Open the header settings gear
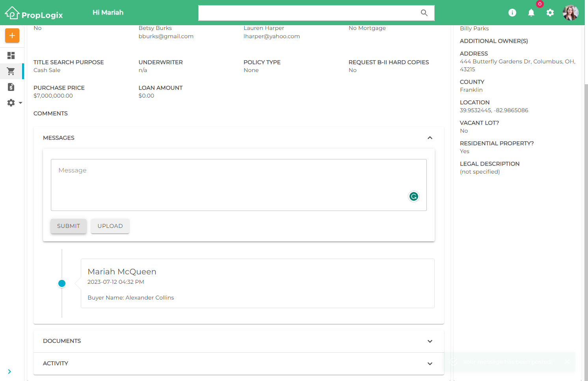 [x=550, y=13]
